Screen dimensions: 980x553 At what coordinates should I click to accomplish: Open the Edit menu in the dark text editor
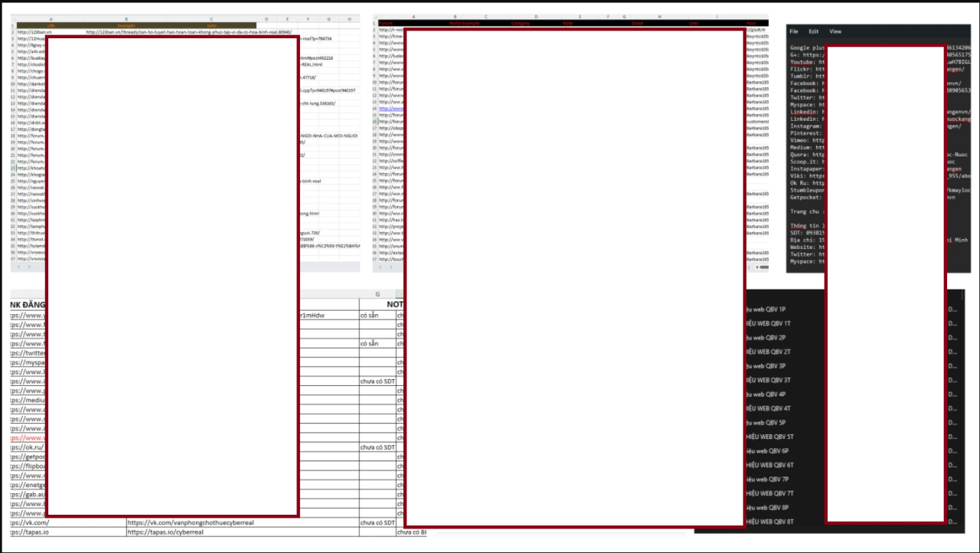click(813, 31)
